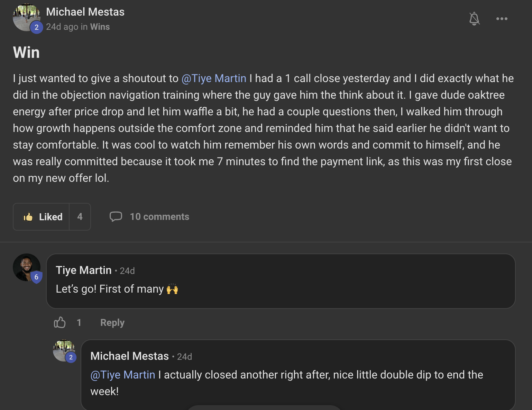532x410 pixels.
Task: Open the three-dot post options menu
Action: 502,19
